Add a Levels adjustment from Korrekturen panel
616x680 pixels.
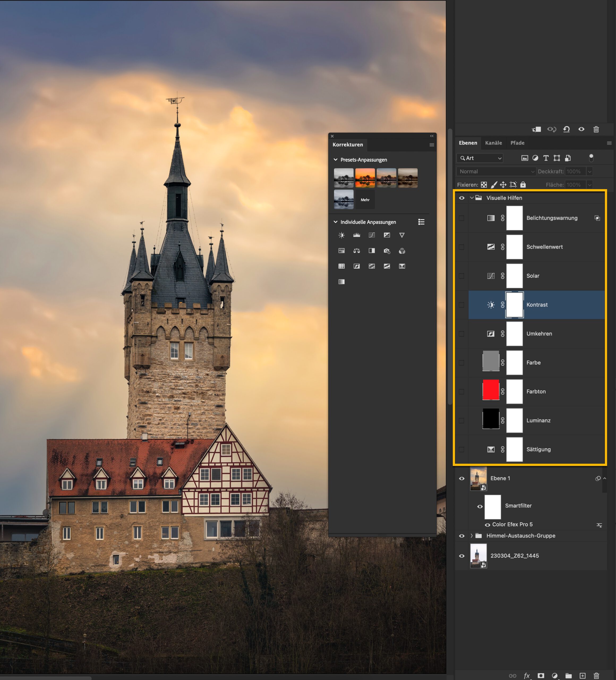[356, 235]
